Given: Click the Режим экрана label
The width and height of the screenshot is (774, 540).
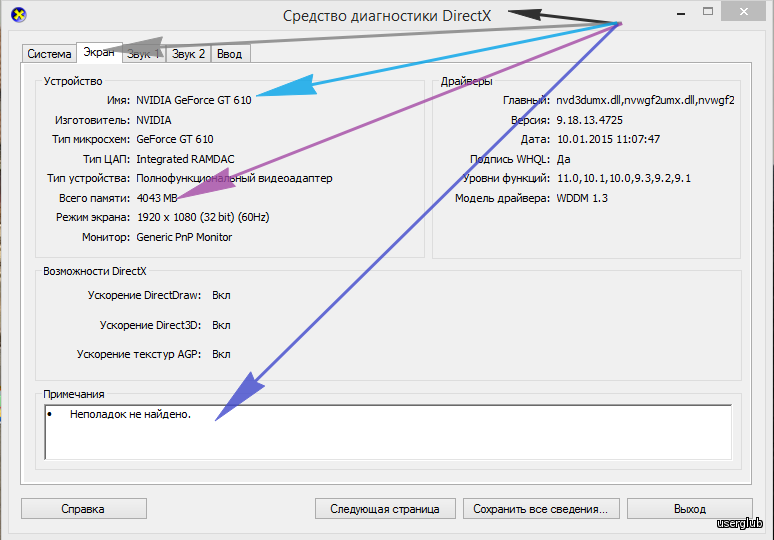Looking at the screenshot, I should click(93, 217).
